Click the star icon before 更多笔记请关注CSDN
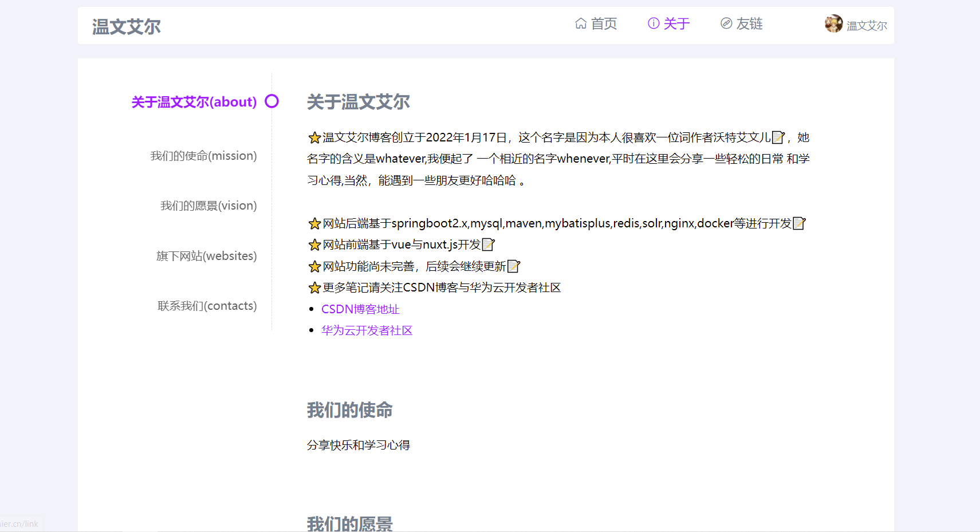The width and height of the screenshot is (980, 532). click(x=314, y=287)
